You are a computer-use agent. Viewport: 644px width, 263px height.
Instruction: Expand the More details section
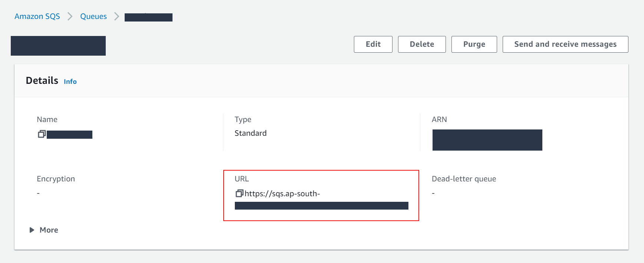[44, 230]
